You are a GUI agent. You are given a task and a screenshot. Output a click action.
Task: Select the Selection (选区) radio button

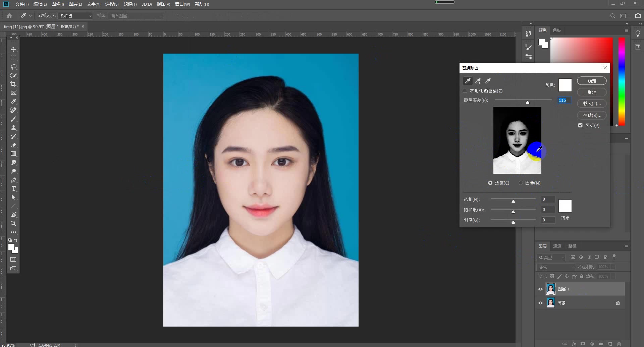click(x=490, y=183)
